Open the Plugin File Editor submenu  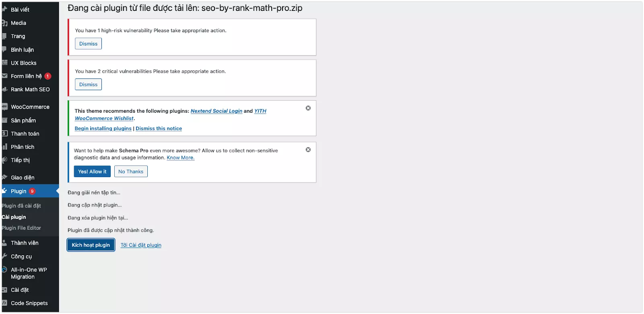click(21, 228)
